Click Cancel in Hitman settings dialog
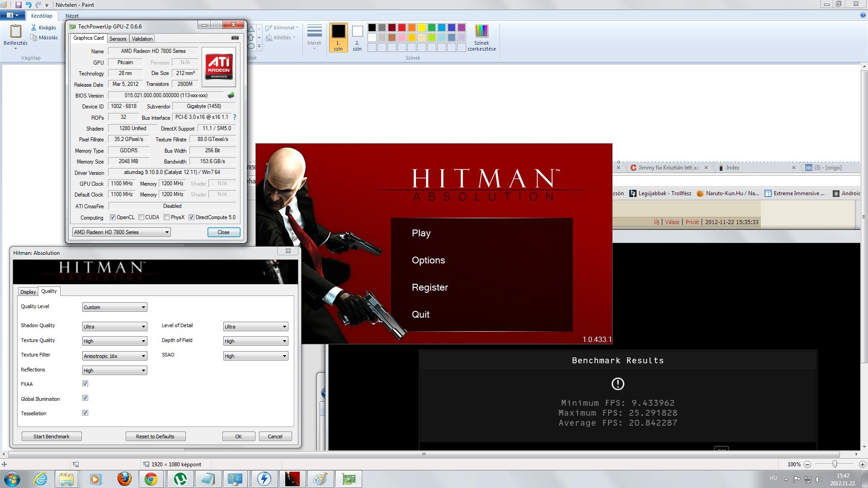Viewport: 868px width, 488px height. (275, 436)
